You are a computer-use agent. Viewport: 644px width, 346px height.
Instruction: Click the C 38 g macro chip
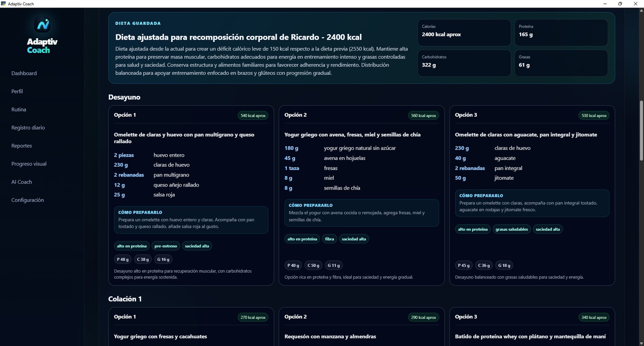pos(143,259)
